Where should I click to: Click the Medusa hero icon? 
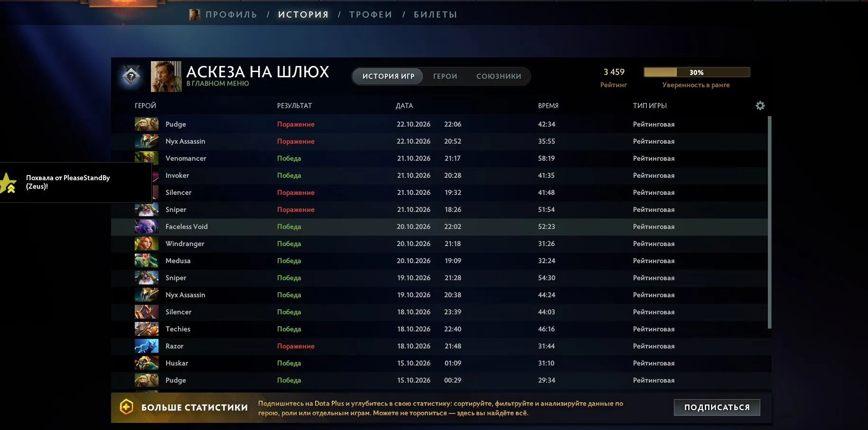[x=147, y=261]
